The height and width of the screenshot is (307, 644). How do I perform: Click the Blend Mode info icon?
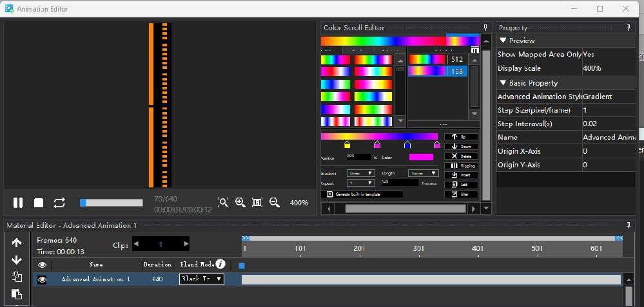[220, 263]
